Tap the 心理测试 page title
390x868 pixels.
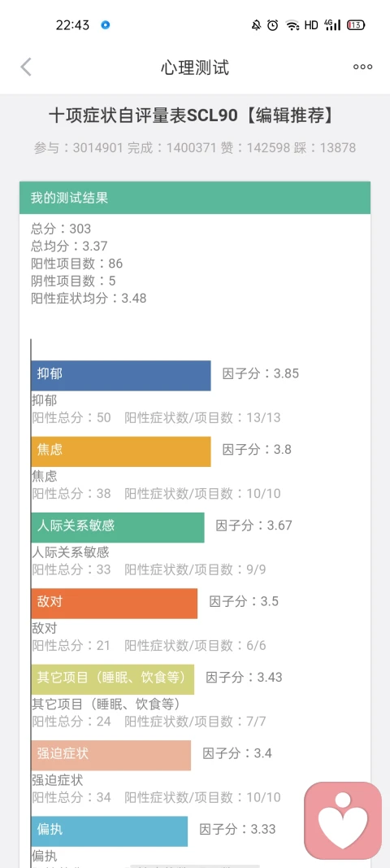(x=195, y=68)
